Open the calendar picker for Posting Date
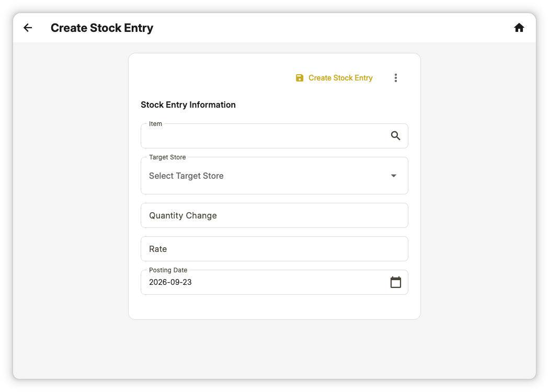This screenshot has width=549, height=392. [396, 282]
